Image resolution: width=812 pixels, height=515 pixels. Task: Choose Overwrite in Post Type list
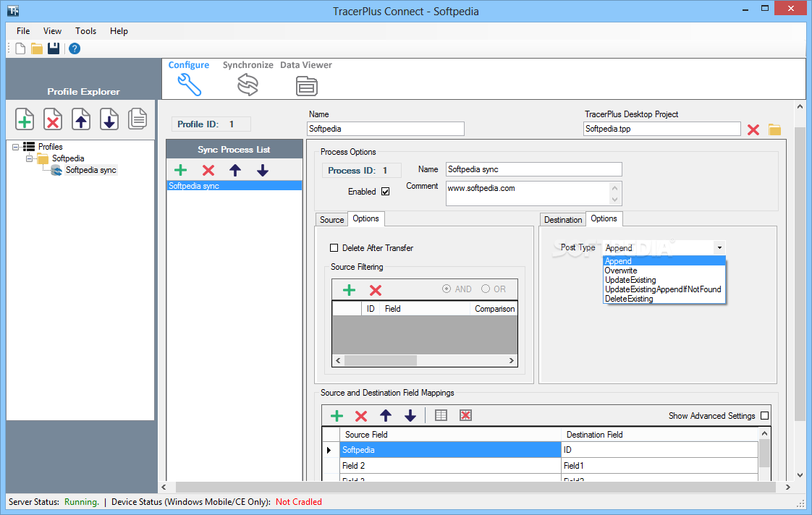(x=664, y=271)
